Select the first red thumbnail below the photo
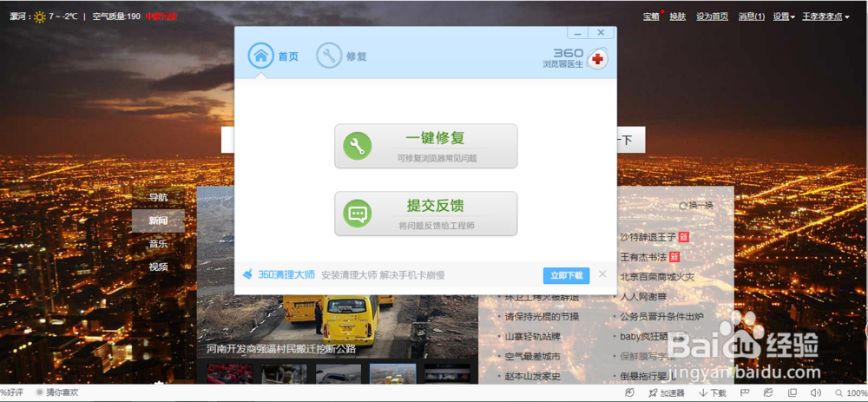 pos(229,373)
